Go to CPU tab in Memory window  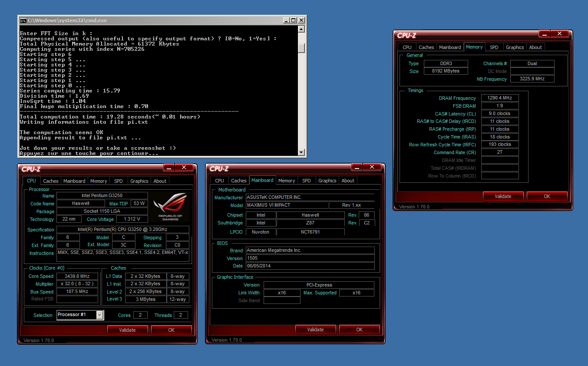pos(407,47)
